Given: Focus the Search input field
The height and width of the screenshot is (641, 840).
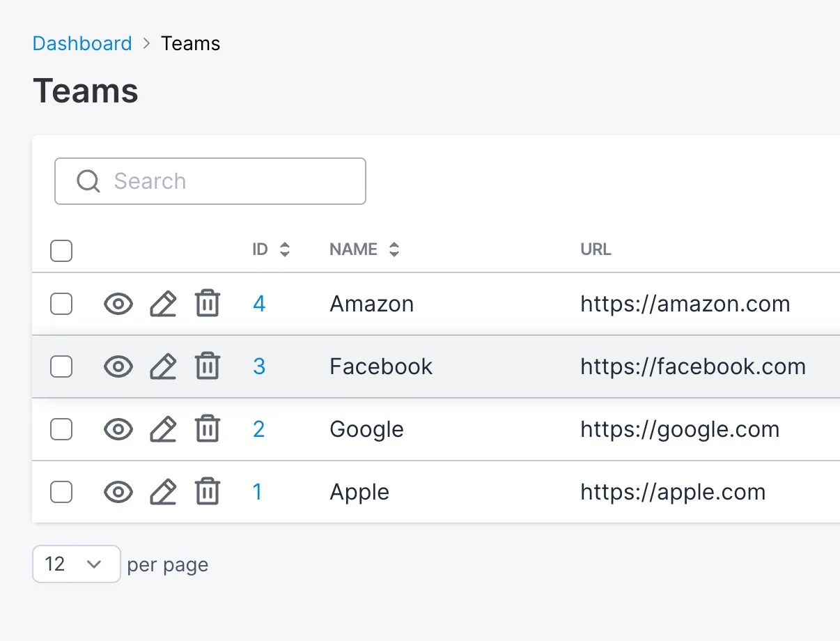Looking at the screenshot, I should click(210, 181).
